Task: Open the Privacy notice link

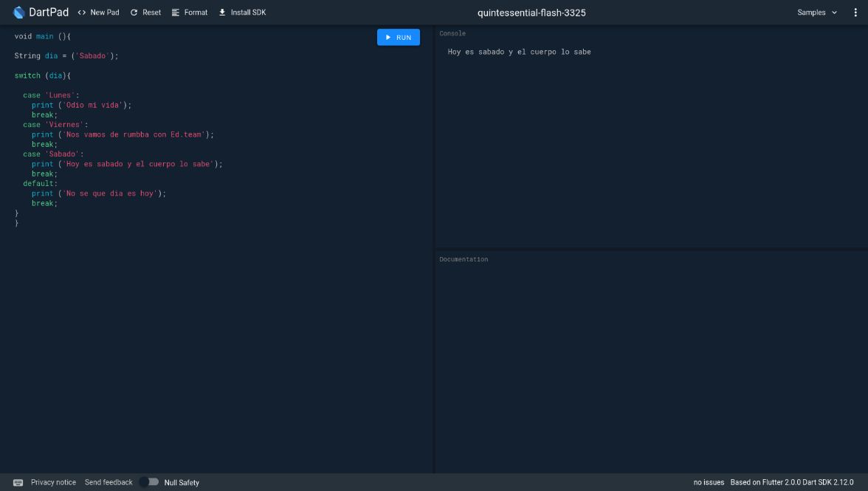Action: click(x=53, y=482)
